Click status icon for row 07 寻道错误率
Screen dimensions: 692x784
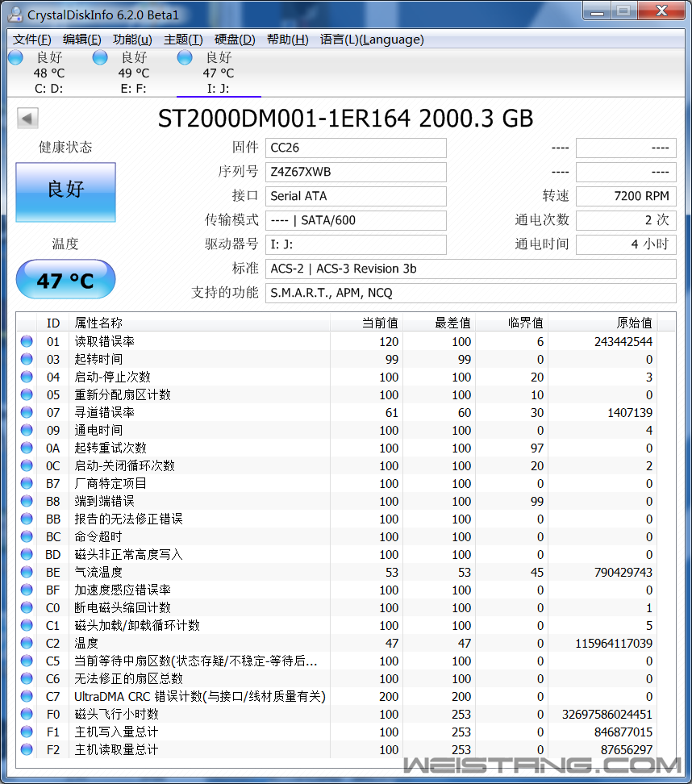pos(27,412)
